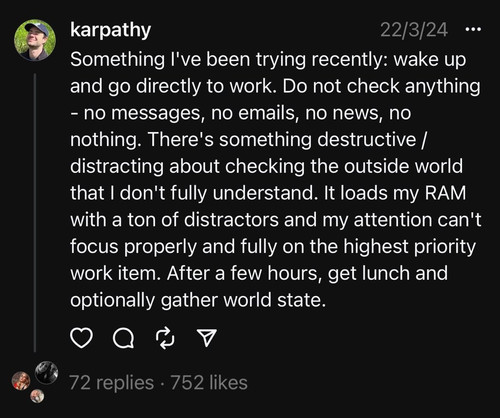Share the post with the paper plane icon
500x418 pixels.
click(207, 338)
